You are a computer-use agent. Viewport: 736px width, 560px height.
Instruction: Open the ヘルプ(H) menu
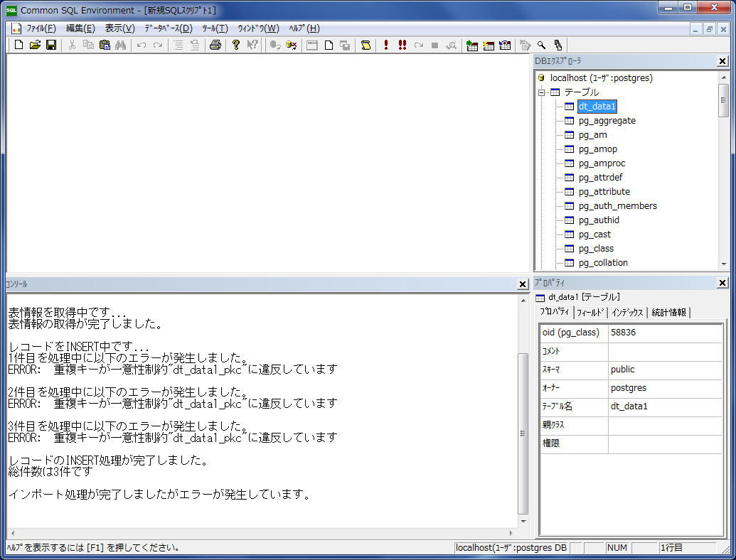(304, 28)
